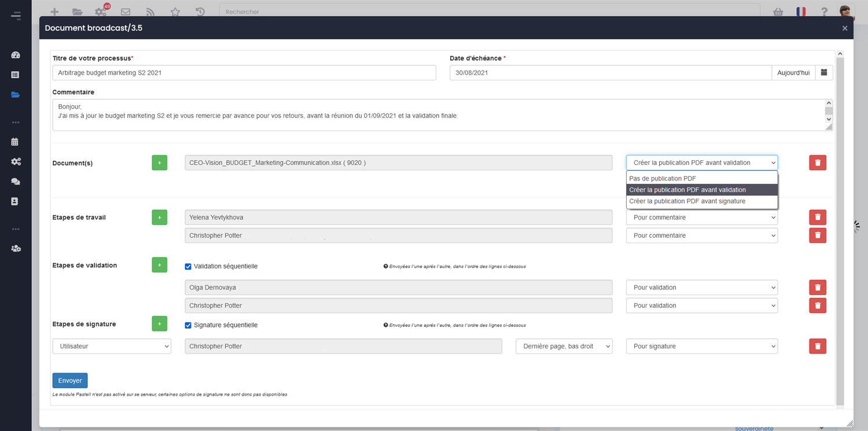
Task: Open the Utilisateur signer type dropdown
Action: click(112, 346)
